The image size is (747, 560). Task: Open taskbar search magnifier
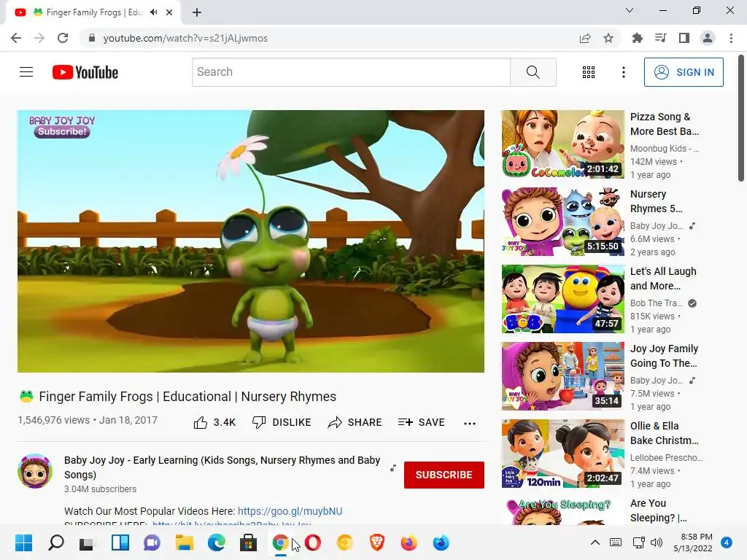55,542
